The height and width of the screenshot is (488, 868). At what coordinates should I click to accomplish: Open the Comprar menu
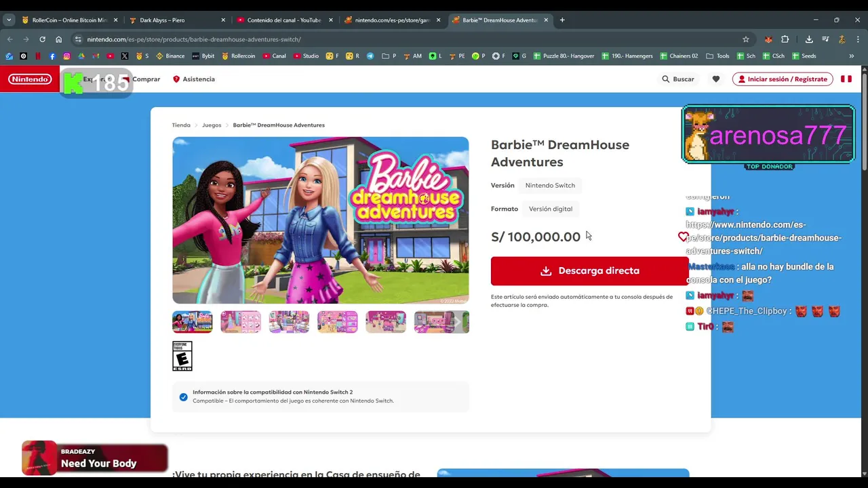pyautogui.click(x=146, y=79)
